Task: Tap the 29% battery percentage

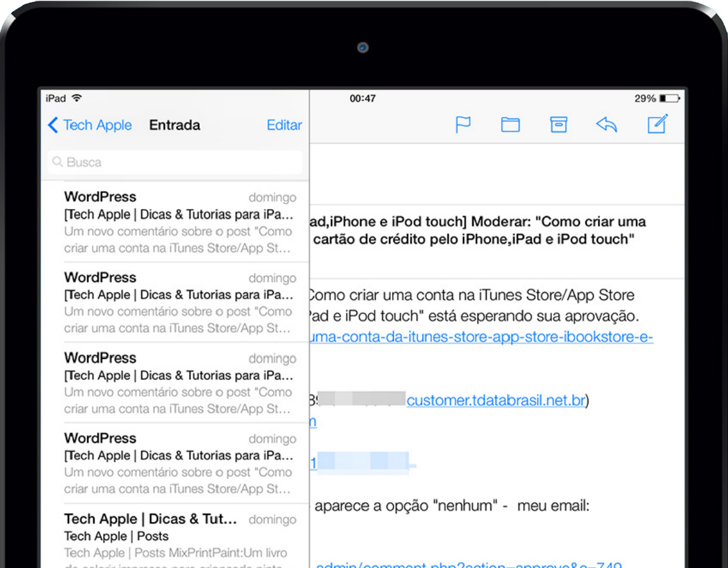Action: point(645,98)
